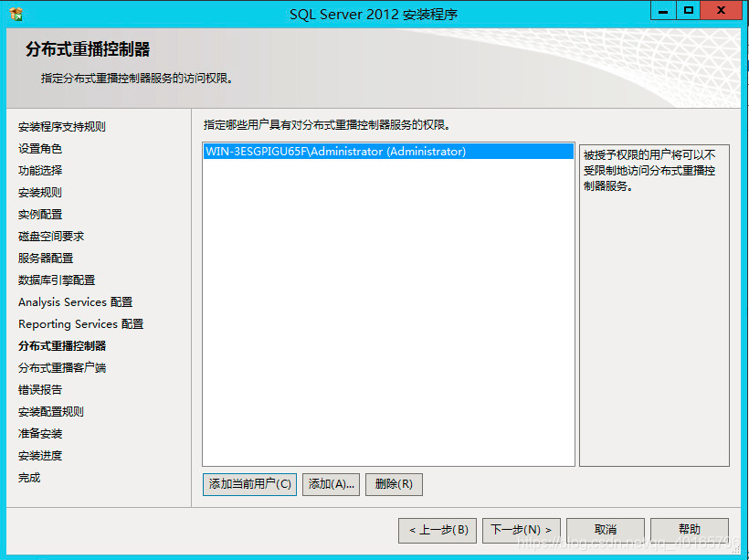This screenshot has width=749, height=560.
Task: Proceed with 下一步(N) > button
Action: 522,531
